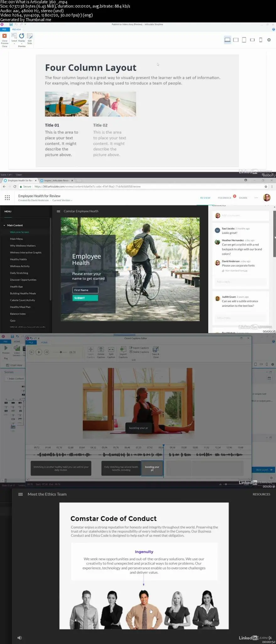Image resolution: width=276 pixels, height=644 pixels.
Task: Toggle course hamburger menu beside Comstar Employee Health
Action: coord(58,211)
